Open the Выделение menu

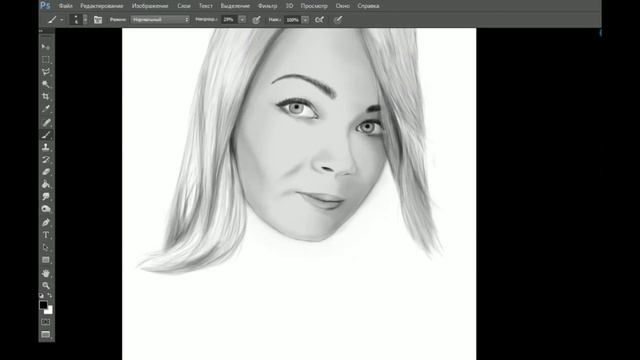point(235,6)
